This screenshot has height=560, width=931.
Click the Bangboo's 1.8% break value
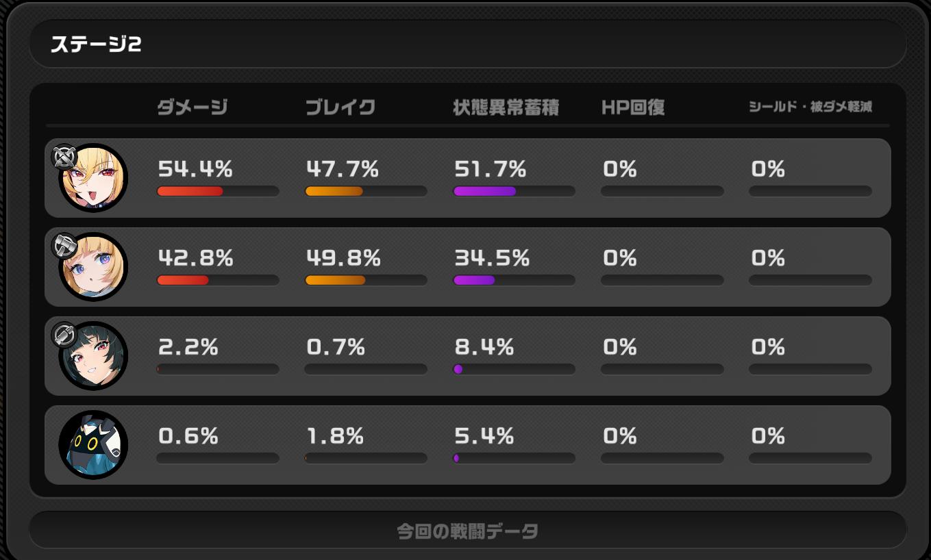pos(335,436)
